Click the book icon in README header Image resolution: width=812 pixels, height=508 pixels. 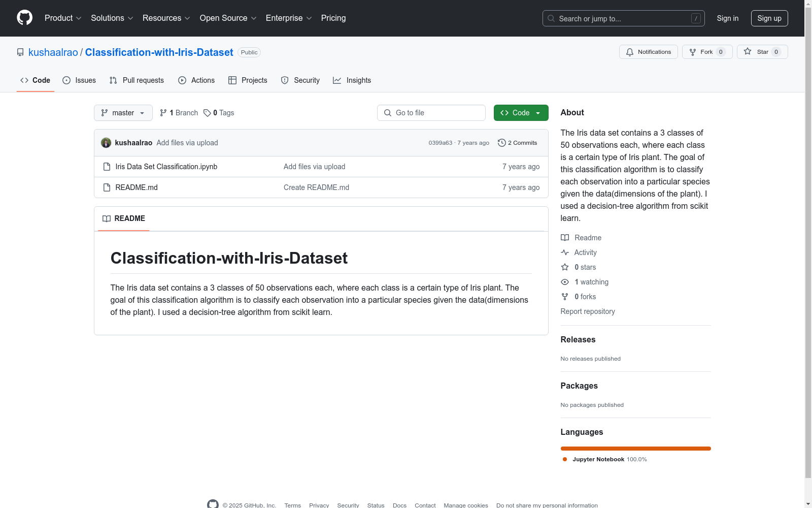point(107,218)
